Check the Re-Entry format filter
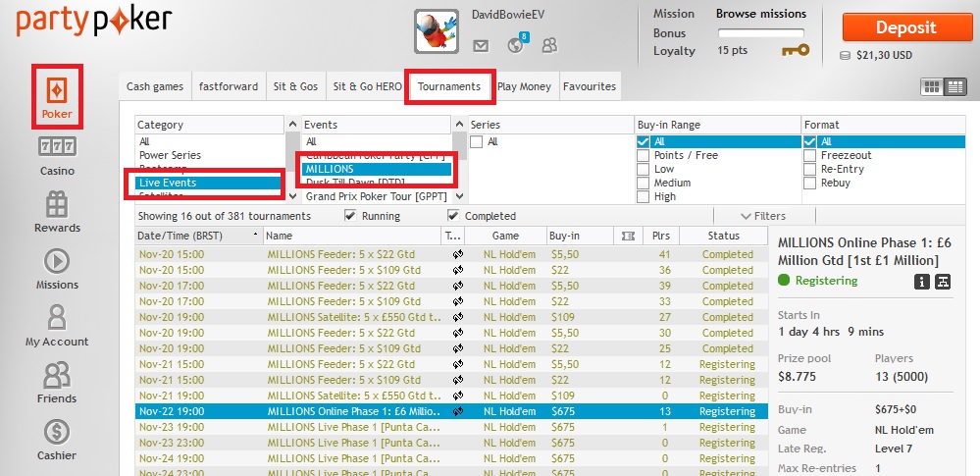The width and height of the screenshot is (980, 476). [809, 170]
